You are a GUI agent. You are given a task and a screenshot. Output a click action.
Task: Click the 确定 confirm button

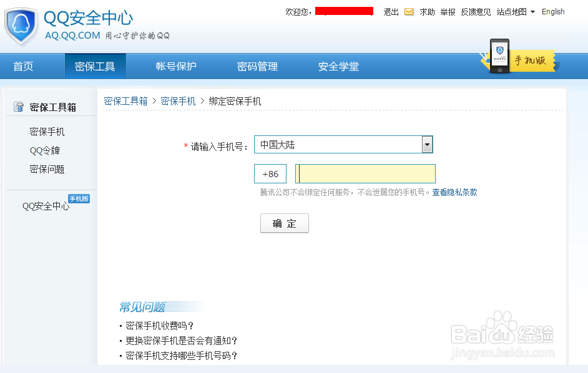coord(285,223)
